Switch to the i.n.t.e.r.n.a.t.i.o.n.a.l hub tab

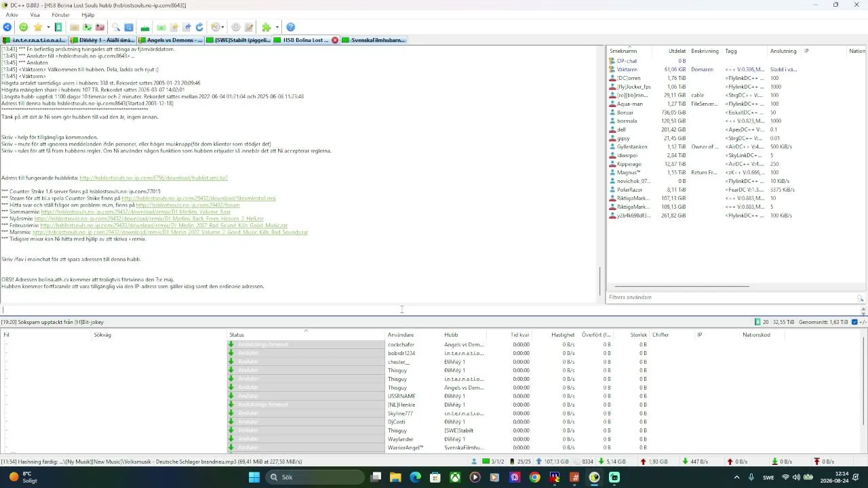(35, 40)
